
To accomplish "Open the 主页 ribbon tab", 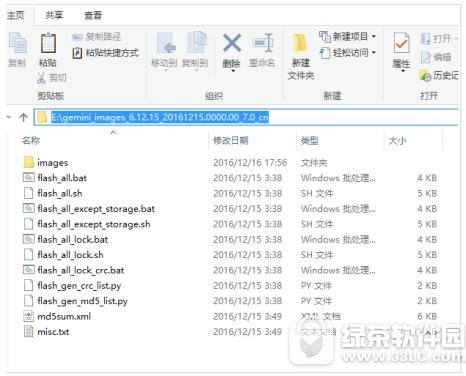I will (x=16, y=15).
